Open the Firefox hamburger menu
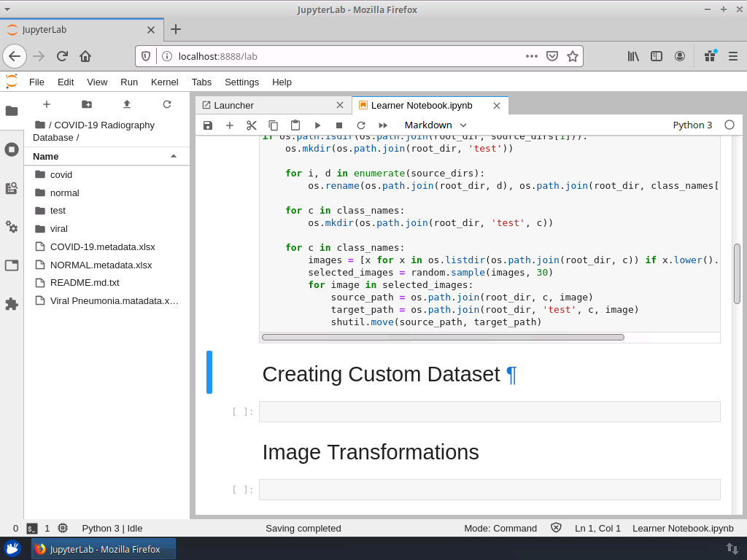 732,56
